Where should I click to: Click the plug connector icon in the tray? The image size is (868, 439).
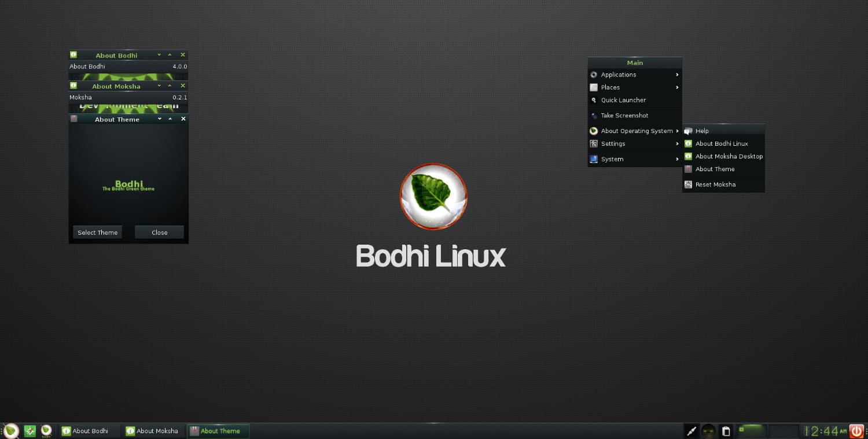(x=692, y=431)
